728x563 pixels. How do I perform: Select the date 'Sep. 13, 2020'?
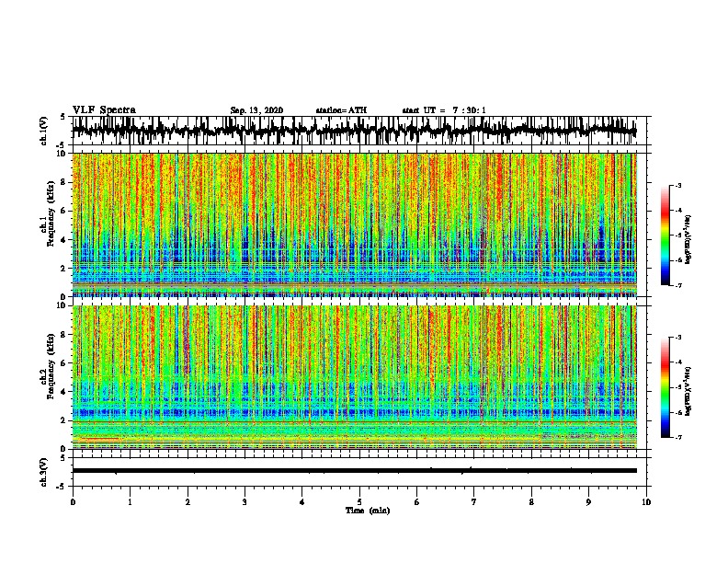coord(256,110)
